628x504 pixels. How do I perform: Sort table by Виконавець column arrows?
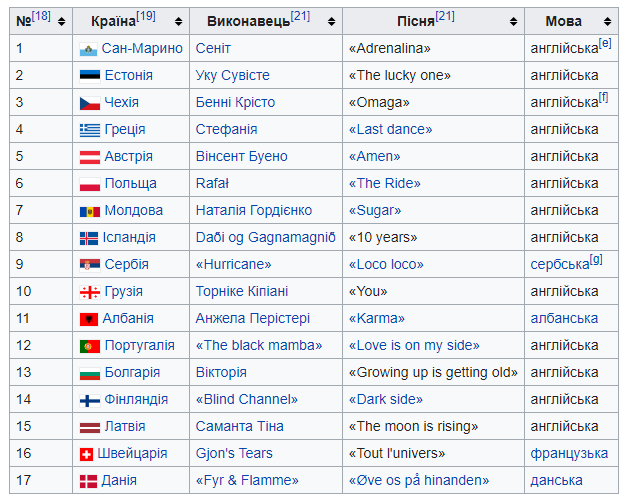331,21
